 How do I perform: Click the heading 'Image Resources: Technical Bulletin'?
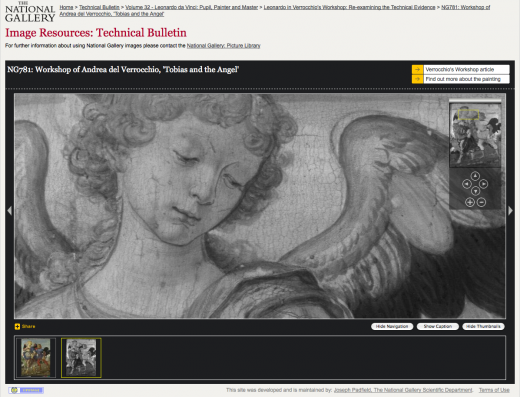[x=96, y=33]
